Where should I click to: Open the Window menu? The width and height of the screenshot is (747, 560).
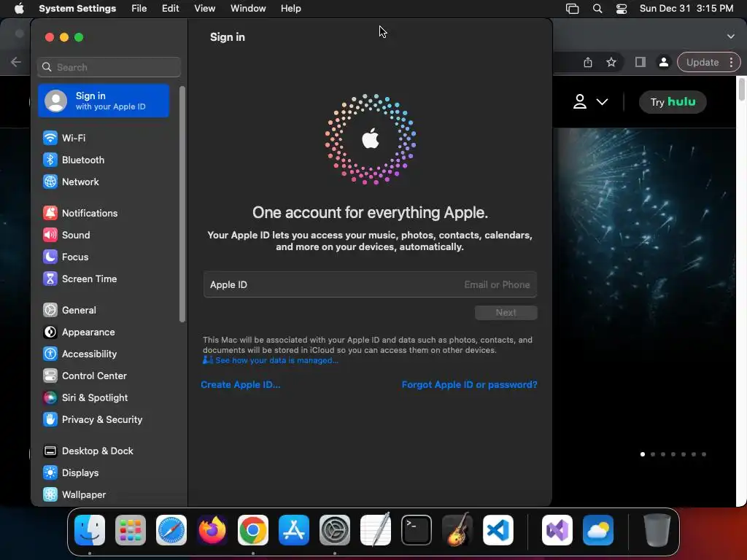click(x=248, y=9)
